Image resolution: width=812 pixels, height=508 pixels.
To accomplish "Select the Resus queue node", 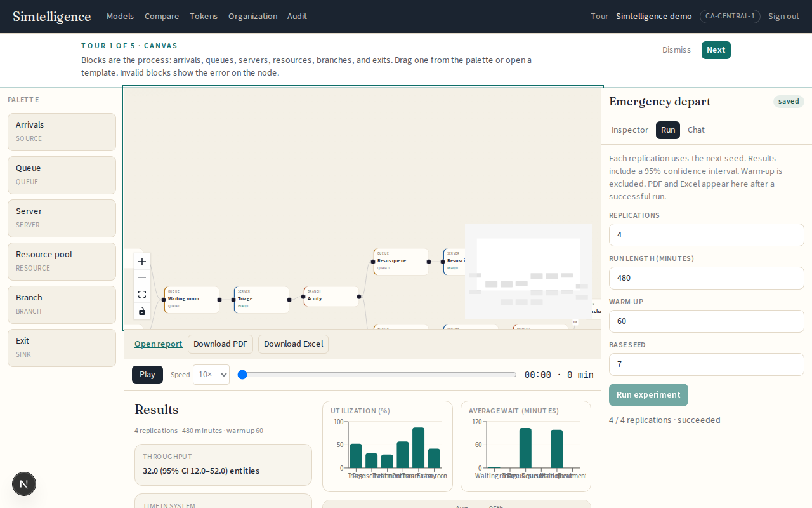I will click(x=401, y=262).
